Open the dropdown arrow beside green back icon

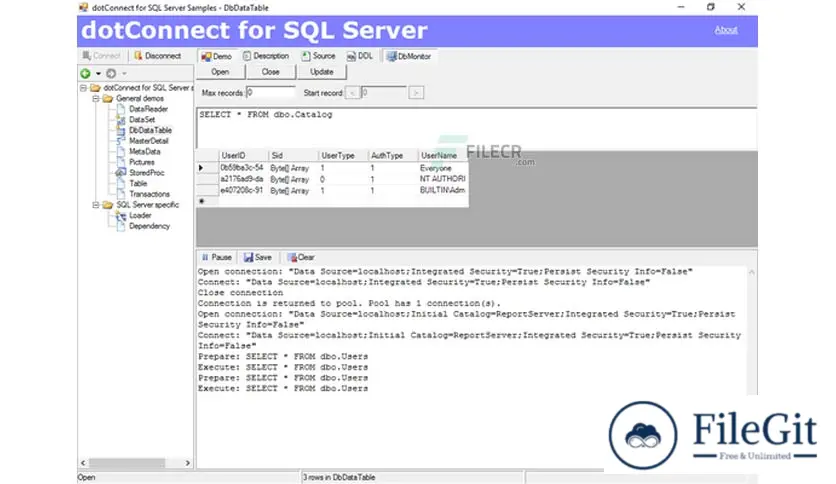coord(98,74)
